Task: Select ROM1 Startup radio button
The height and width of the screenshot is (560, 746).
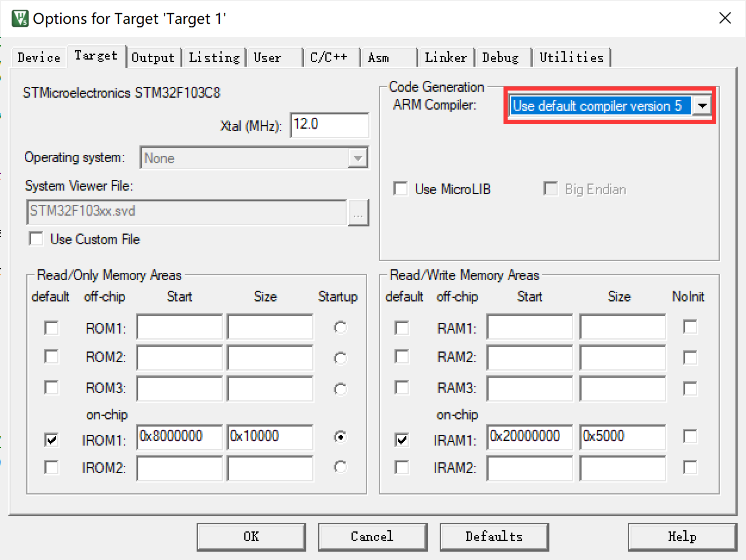Action: coord(340,327)
